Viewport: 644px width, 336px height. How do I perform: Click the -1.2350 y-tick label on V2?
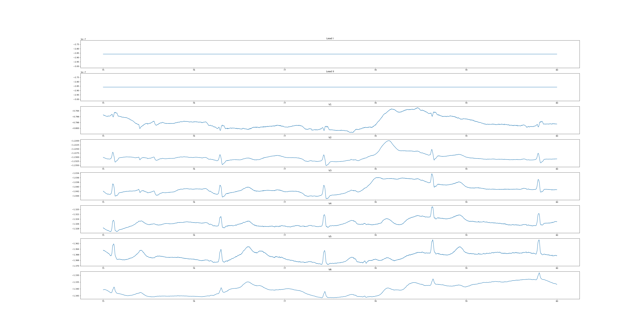point(75,165)
